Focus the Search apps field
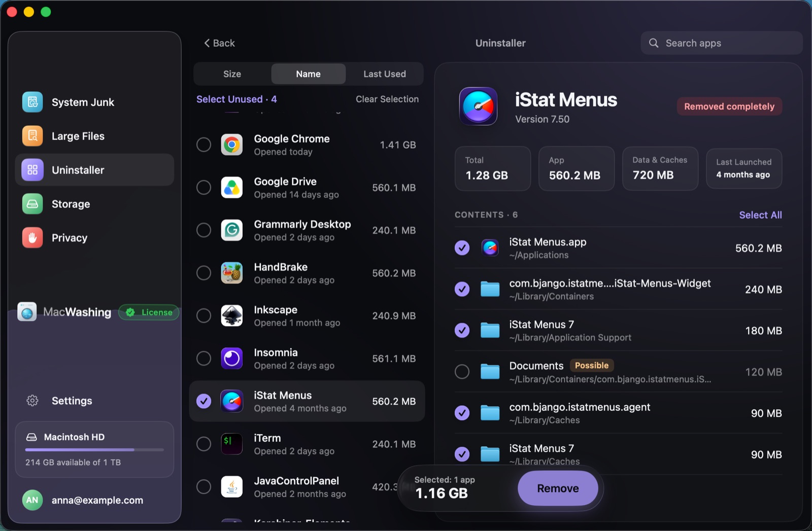812x531 pixels. pos(722,43)
